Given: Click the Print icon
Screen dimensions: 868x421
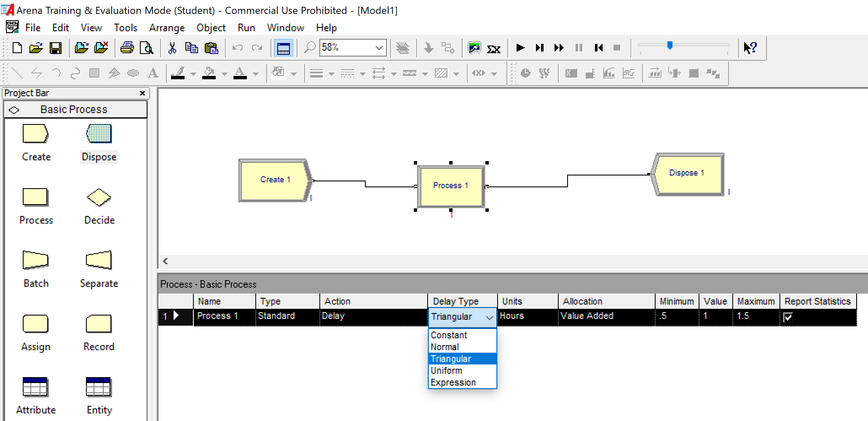Looking at the screenshot, I should [x=127, y=48].
